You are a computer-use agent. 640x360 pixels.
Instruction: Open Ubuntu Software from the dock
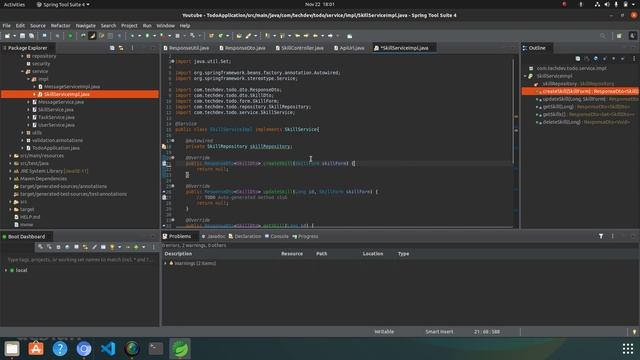(x=36, y=349)
